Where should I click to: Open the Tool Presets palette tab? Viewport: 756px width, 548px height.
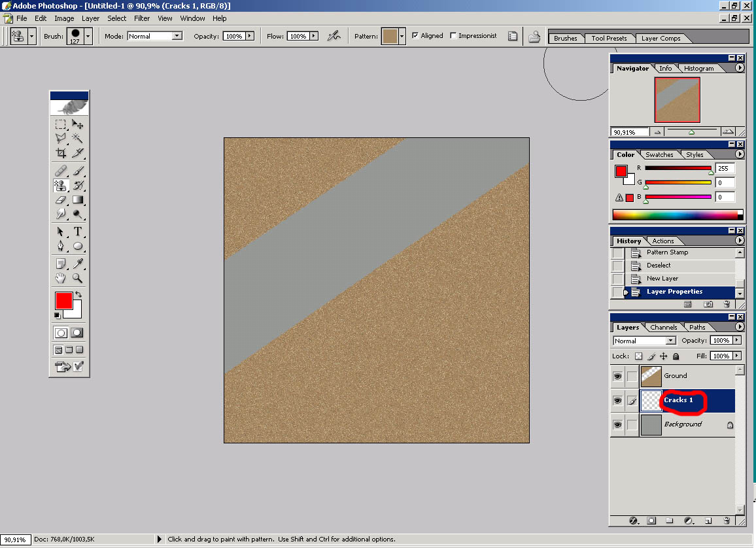click(x=608, y=38)
